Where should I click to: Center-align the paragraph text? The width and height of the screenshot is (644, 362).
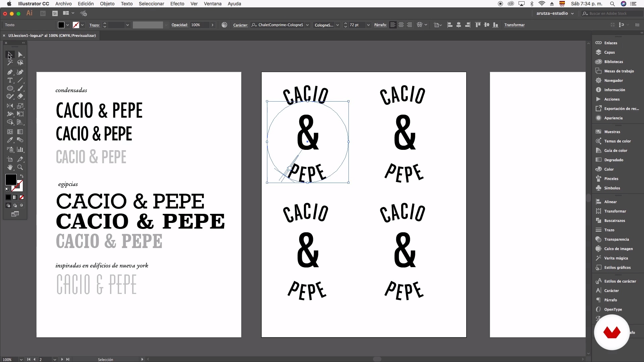click(x=401, y=25)
